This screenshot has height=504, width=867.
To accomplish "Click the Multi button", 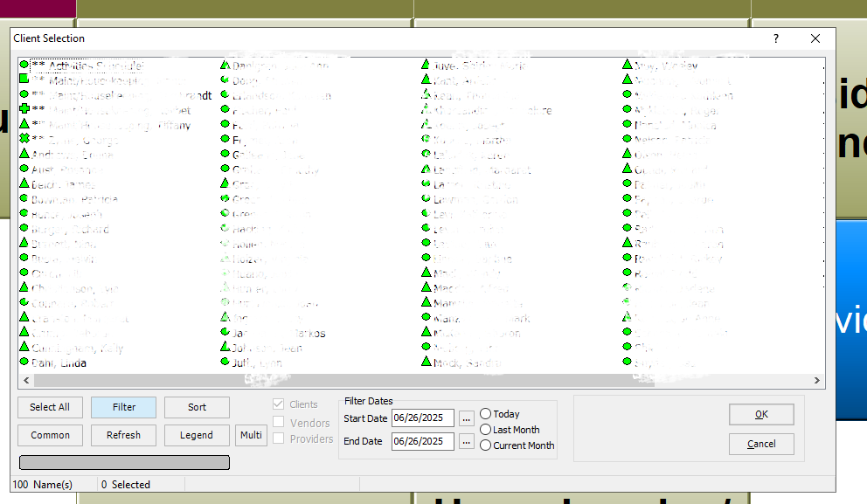I will [251, 436].
